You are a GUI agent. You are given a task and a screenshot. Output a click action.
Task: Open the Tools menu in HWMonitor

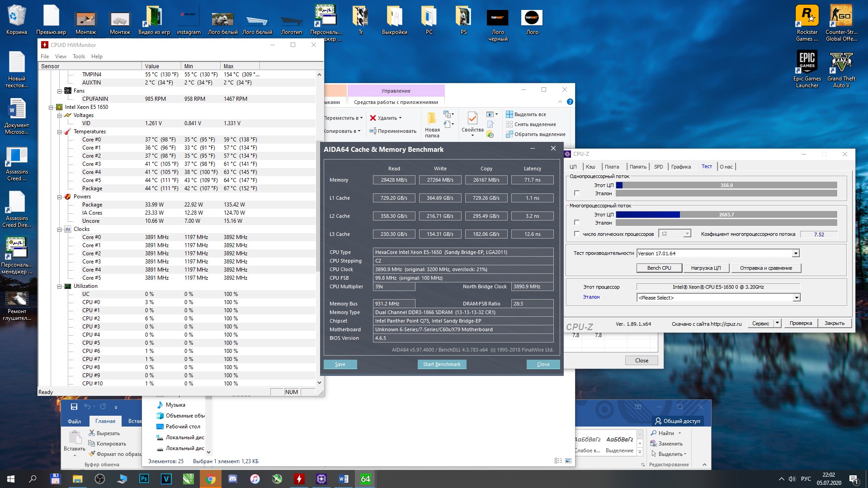pyautogui.click(x=79, y=56)
